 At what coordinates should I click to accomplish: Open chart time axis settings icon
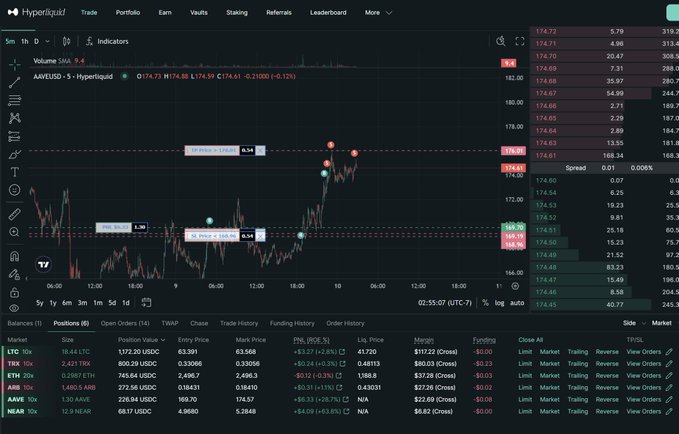pos(515,286)
